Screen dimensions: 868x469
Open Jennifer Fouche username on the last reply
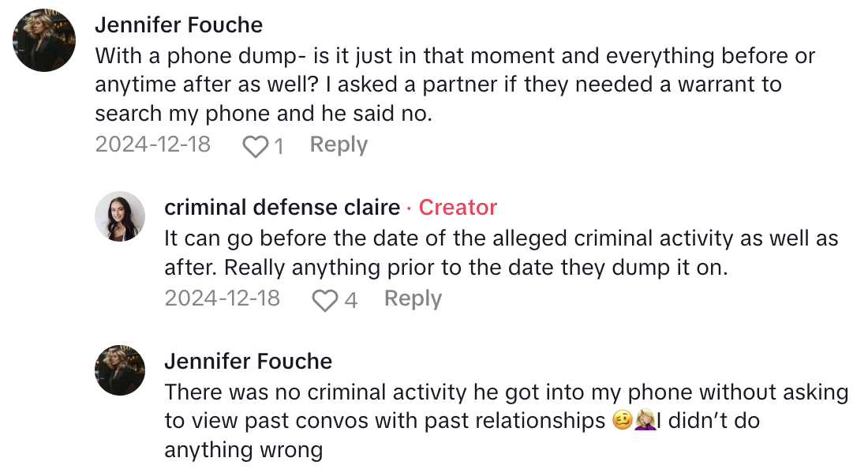(x=248, y=362)
